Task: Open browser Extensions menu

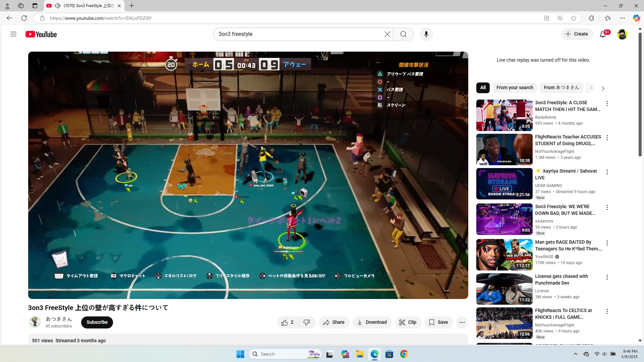Action: pyautogui.click(x=591, y=18)
